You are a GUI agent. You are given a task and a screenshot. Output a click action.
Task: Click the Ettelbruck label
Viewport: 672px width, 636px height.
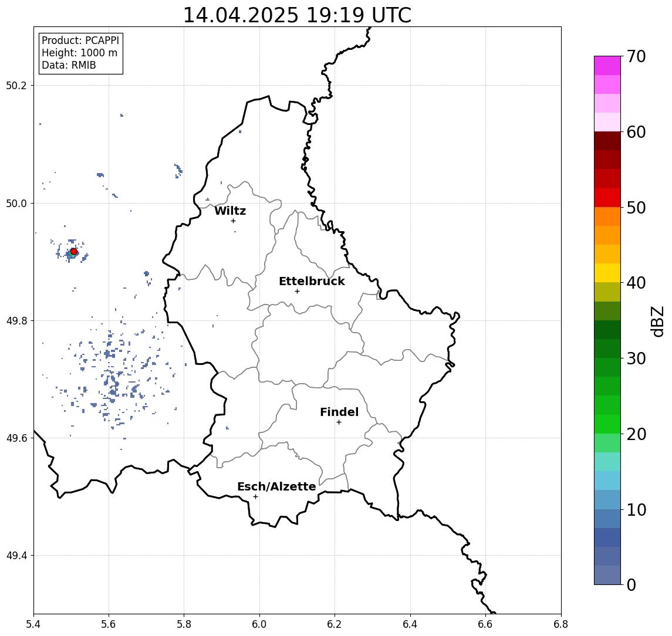click(312, 281)
